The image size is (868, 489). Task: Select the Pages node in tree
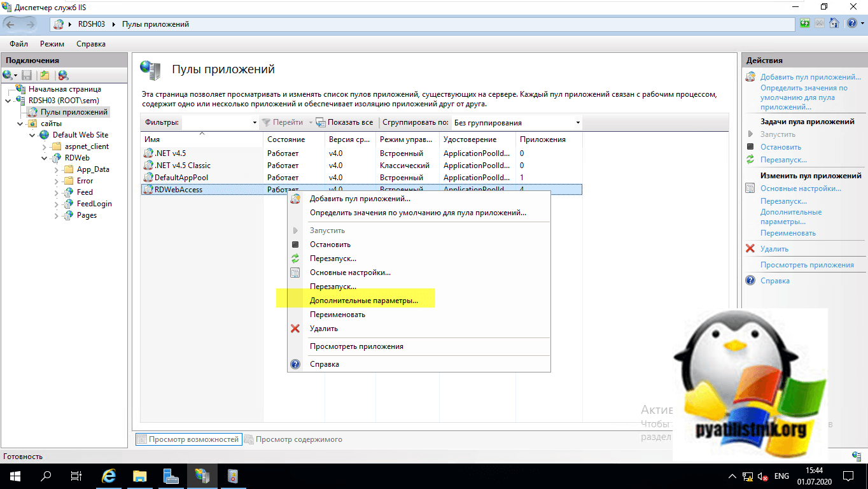pos(87,215)
